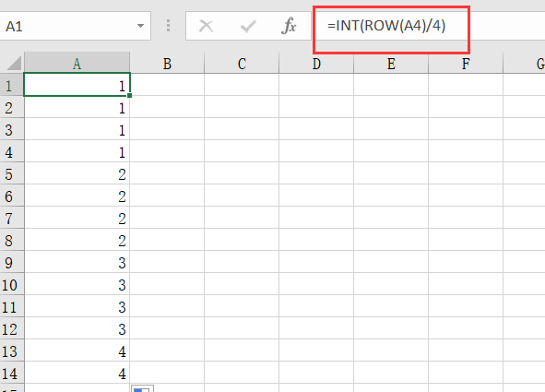This screenshot has width=545, height=392.
Task: Click the name box resize dots handle
Action: (168, 26)
